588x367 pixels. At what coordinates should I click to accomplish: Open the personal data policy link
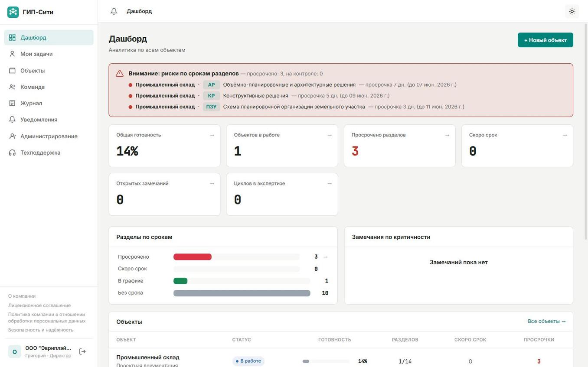(x=47, y=318)
